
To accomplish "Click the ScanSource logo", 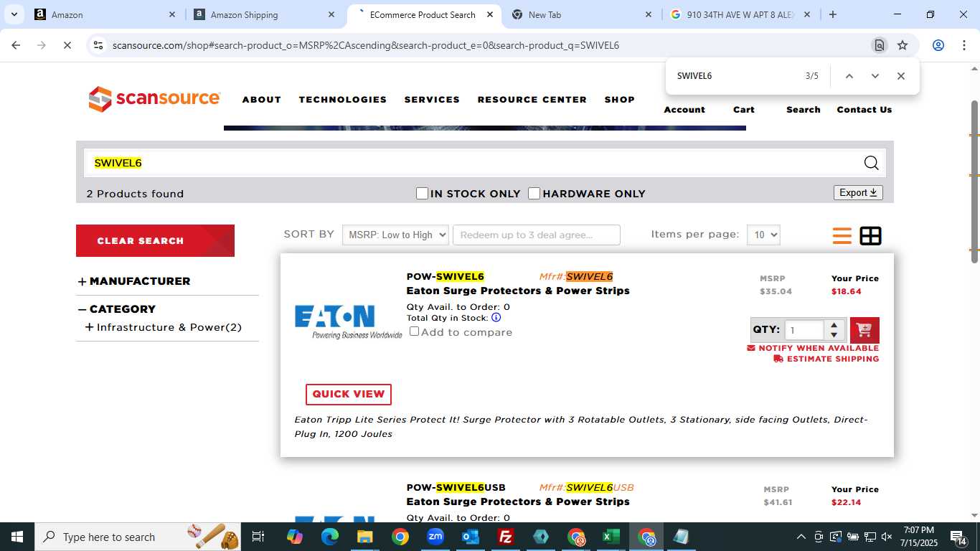I will tap(154, 99).
